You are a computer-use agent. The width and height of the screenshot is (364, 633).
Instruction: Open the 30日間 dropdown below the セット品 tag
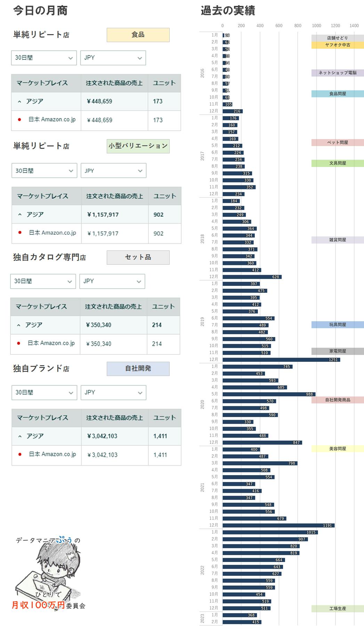pyautogui.click(x=43, y=281)
